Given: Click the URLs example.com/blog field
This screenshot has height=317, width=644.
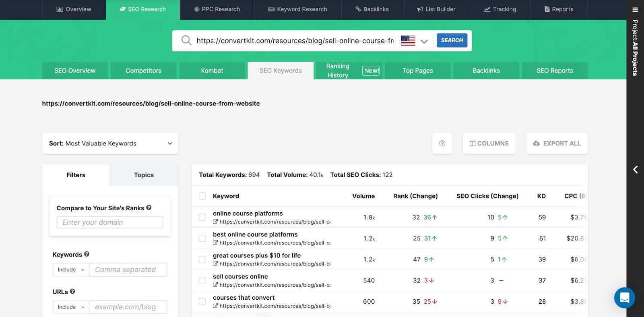Looking at the screenshot, I should 128,307.
